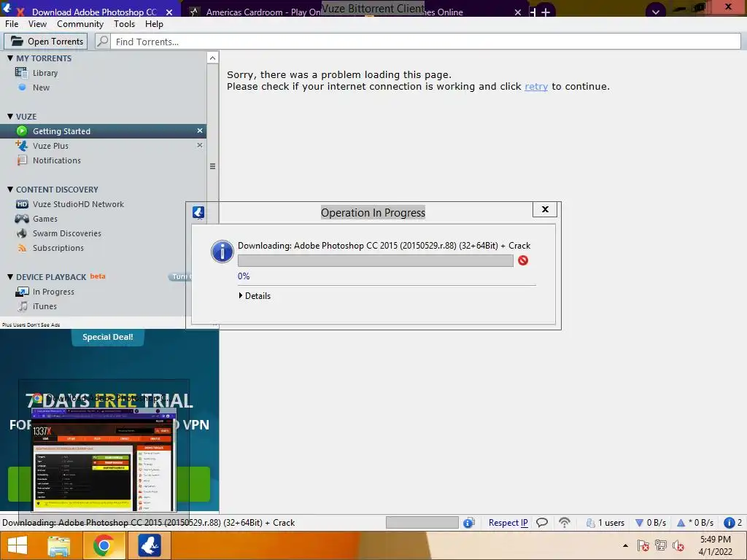
Task: Click the upload speed arrow indicator
Action: tap(681, 523)
